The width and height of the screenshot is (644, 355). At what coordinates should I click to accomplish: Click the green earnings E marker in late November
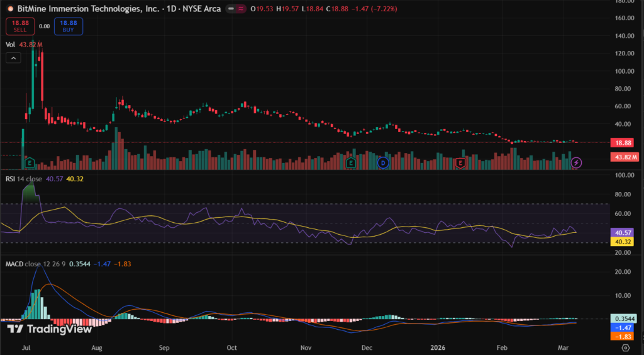350,163
